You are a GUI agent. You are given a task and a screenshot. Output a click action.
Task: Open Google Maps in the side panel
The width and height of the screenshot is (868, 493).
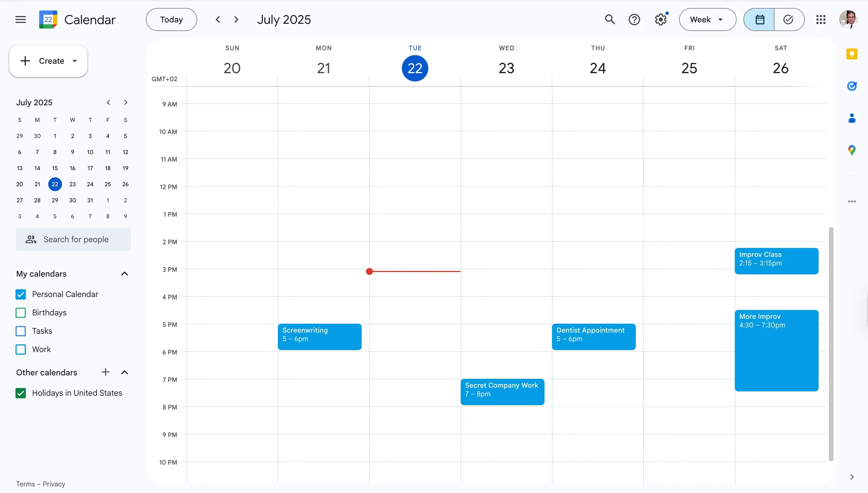click(x=852, y=150)
